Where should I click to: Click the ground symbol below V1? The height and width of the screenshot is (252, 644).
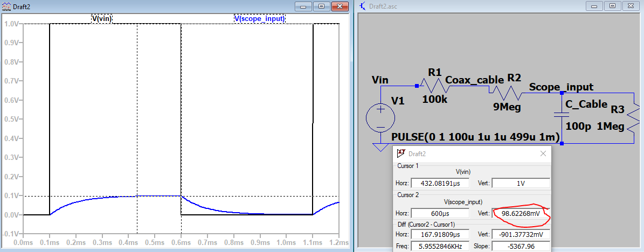(x=380, y=146)
